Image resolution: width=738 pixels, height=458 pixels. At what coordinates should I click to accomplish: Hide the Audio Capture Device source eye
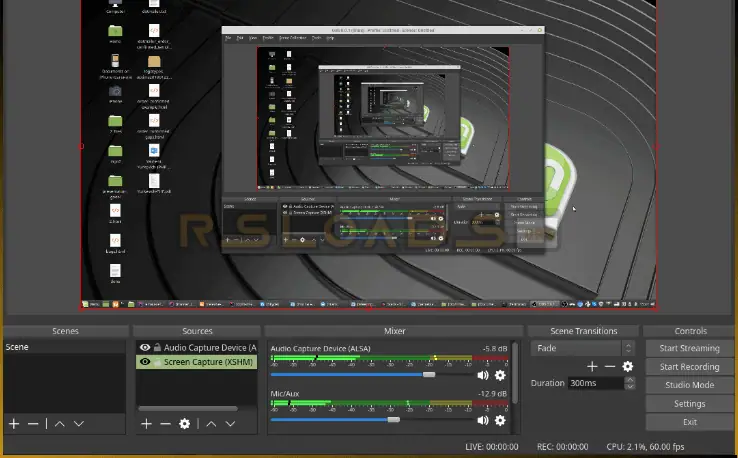click(145, 347)
